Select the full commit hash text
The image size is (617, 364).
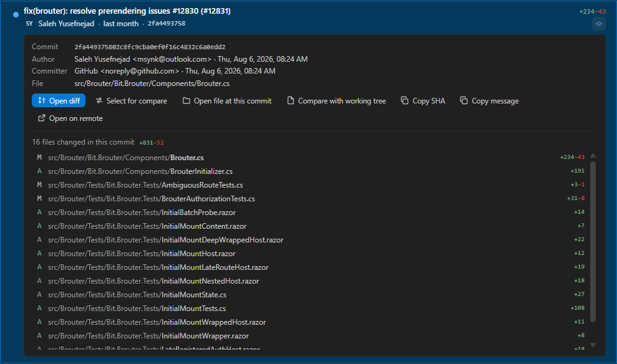point(150,47)
